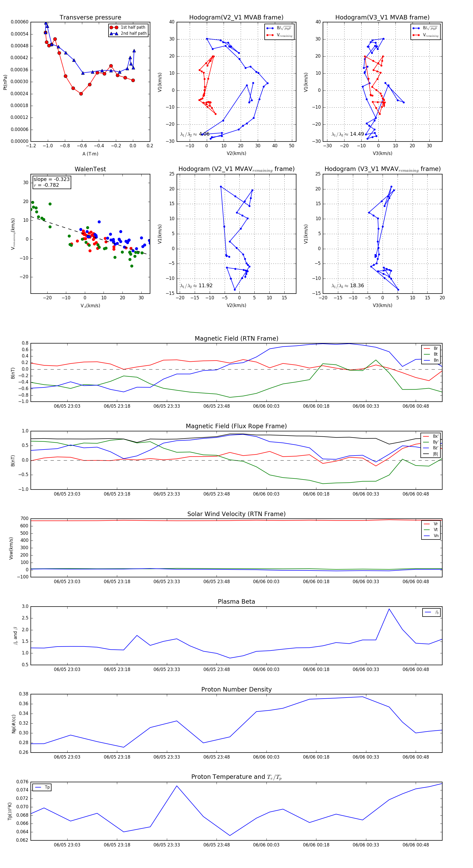Select the "2nd half path" legend entry
473x868 pixels.
[128, 33]
